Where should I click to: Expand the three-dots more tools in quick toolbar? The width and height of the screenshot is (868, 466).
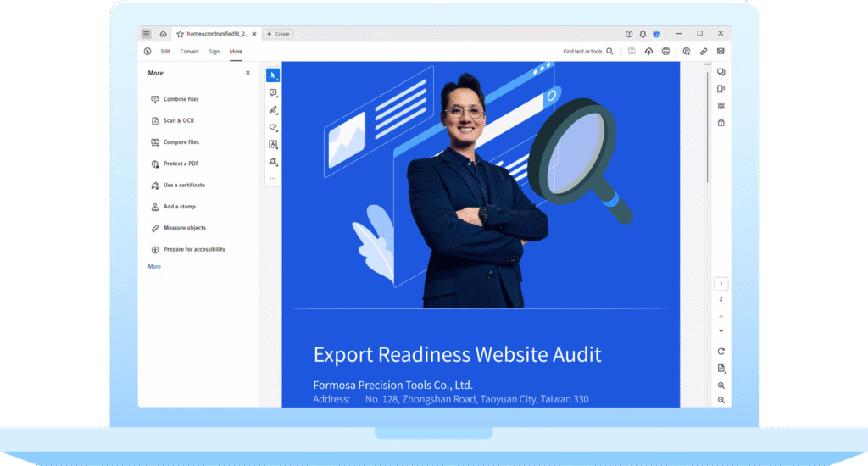coord(273,179)
